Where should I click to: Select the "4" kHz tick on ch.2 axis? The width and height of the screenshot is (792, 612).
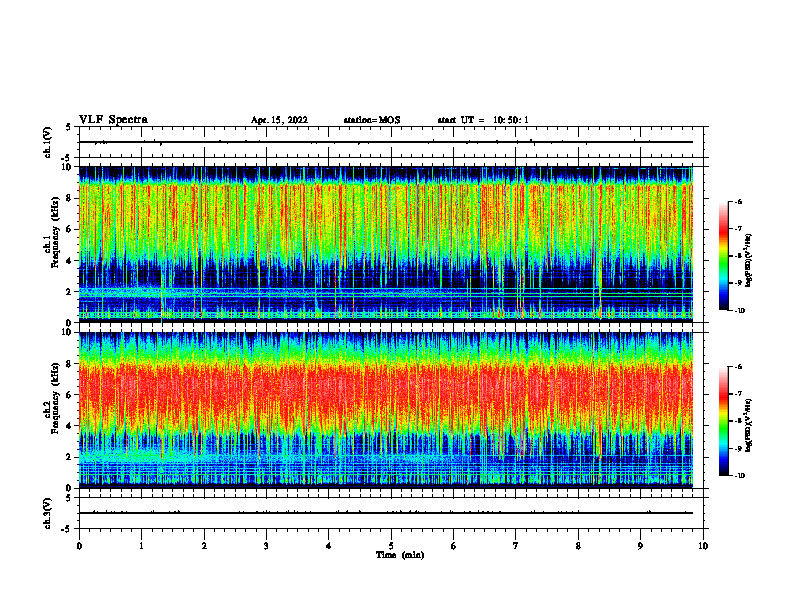click(69, 427)
